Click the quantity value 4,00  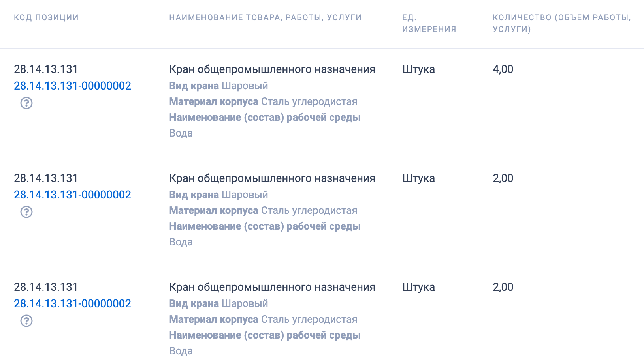pyautogui.click(x=503, y=69)
